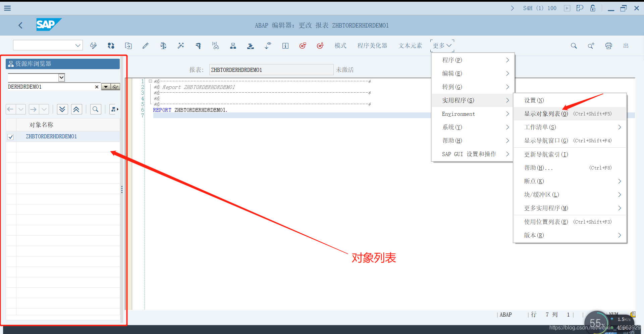
Task: Open the 程序(P) submenu
Action: [x=473, y=60]
